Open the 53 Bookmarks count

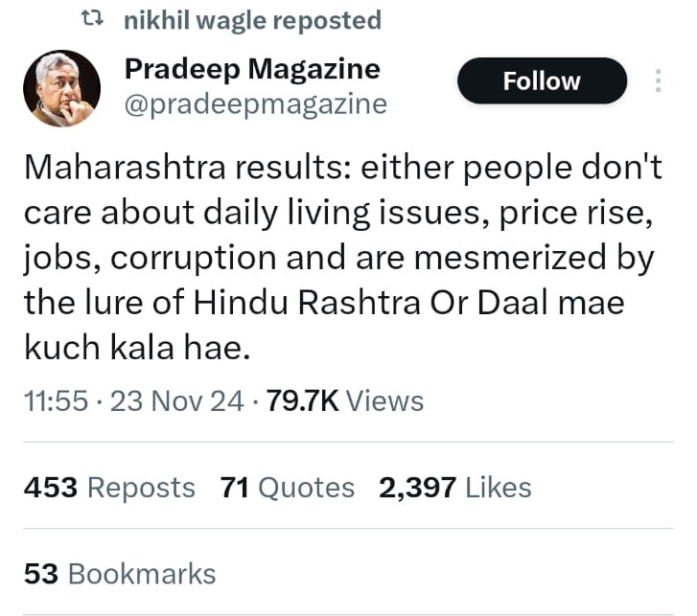[x=120, y=573]
